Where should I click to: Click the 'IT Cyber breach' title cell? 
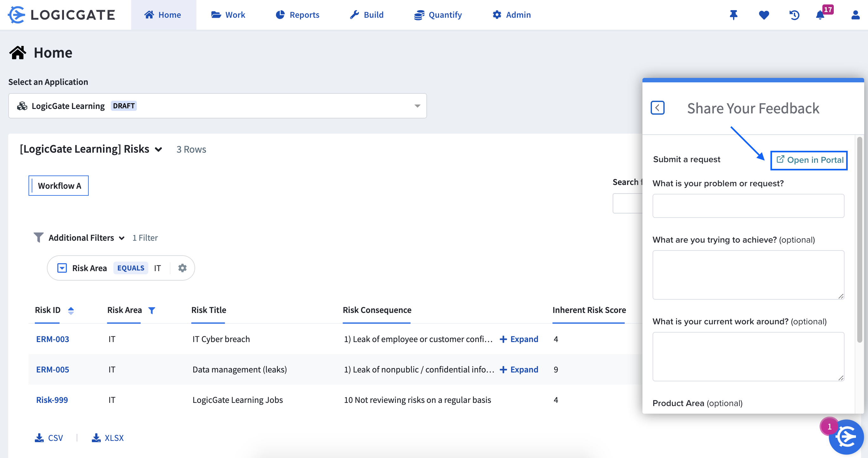point(221,339)
